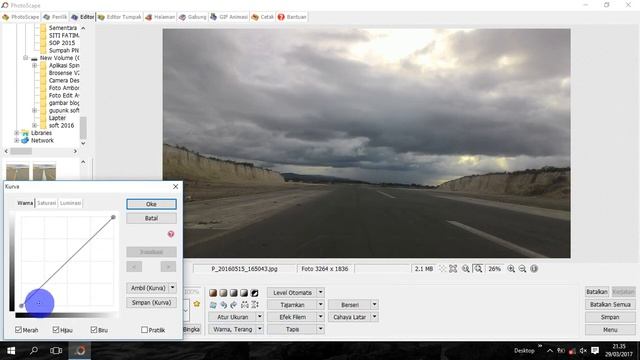Zoom out with the minus magnifier icon
Image resolution: width=640 pixels, height=360 pixels.
pyautogui.click(x=522, y=269)
